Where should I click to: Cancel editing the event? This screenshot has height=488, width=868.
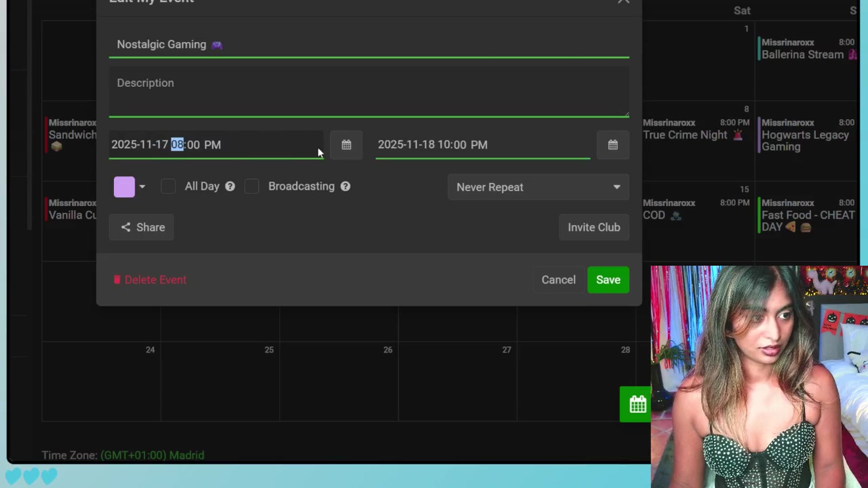[x=558, y=280]
